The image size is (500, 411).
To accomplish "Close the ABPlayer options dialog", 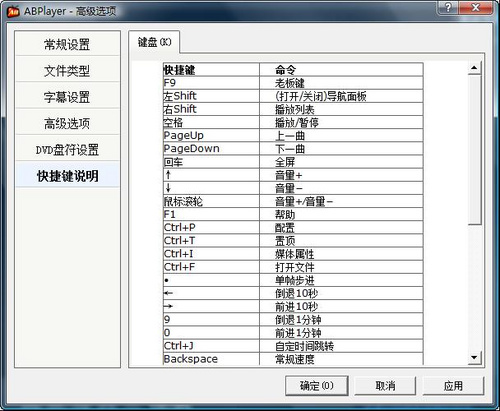I will tap(476, 7).
